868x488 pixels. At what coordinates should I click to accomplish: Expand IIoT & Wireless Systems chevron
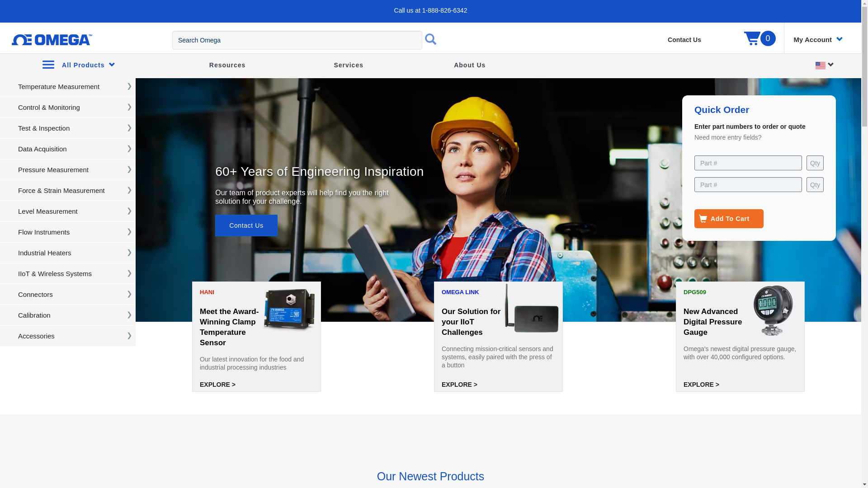point(129,273)
